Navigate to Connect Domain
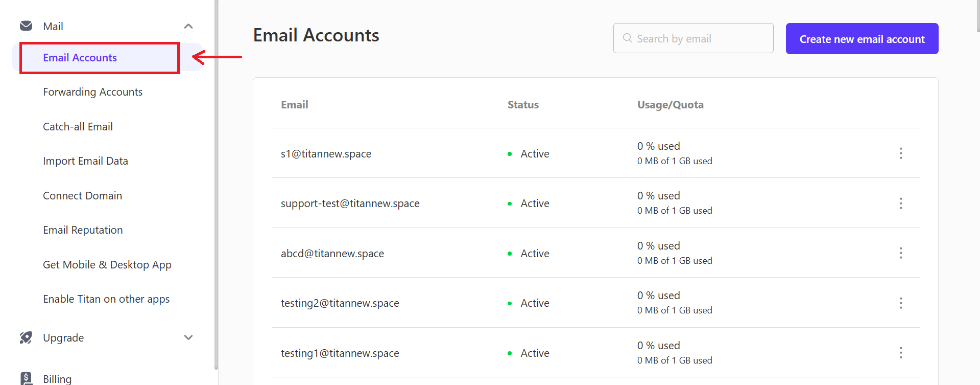This screenshot has height=385, width=980. (x=82, y=196)
